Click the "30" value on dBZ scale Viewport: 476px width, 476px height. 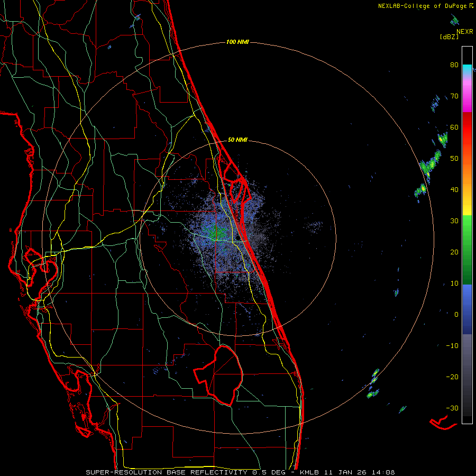pyautogui.click(x=454, y=221)
